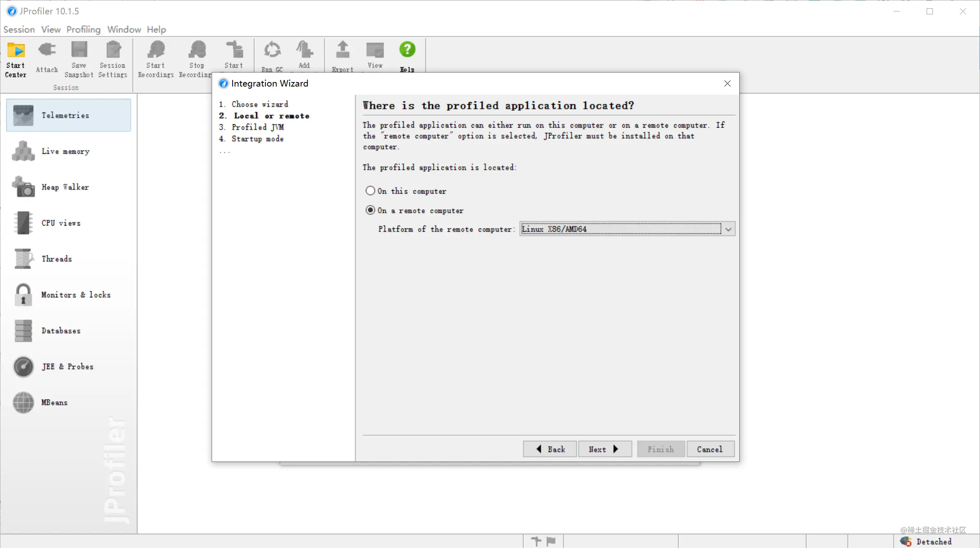Click the Back button in wizard
This screenshot has width=980, height=548.
tap(550, 449)
